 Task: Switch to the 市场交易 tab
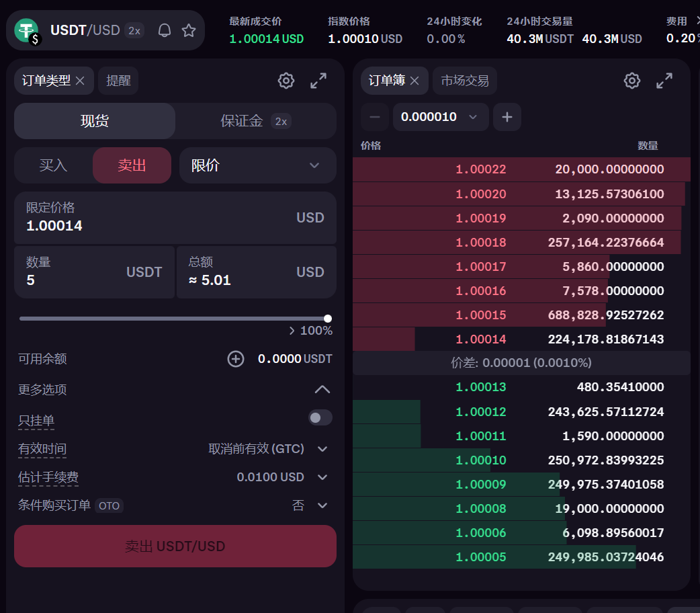465,81
